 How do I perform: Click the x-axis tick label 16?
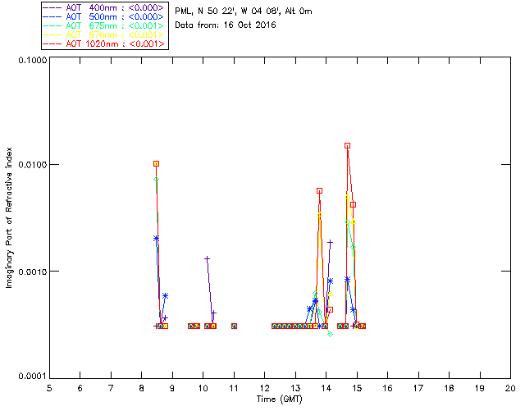[x=388, y=388]
